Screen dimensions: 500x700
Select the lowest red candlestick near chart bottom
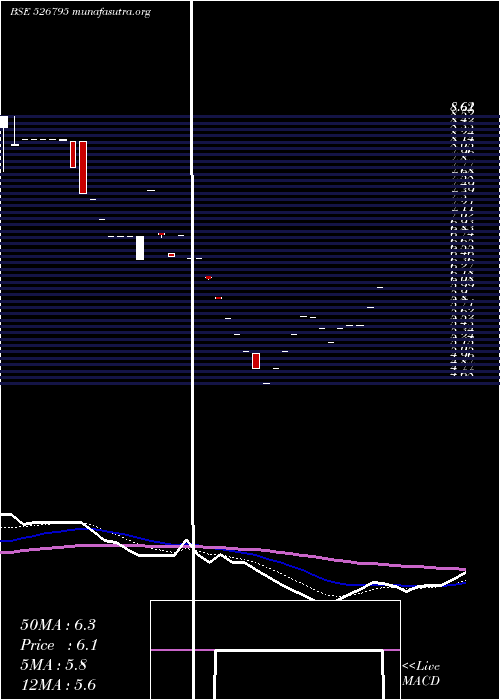click(x=256, y=361)
